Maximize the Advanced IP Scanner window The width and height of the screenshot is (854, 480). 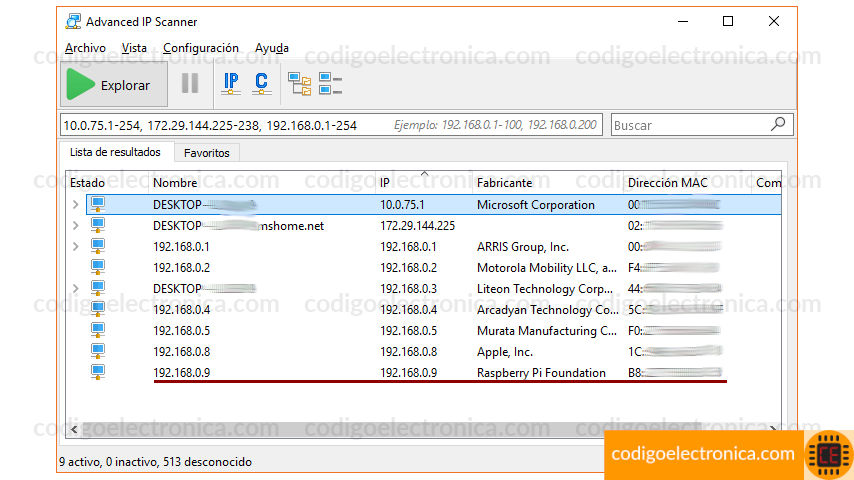pos(728,21)
